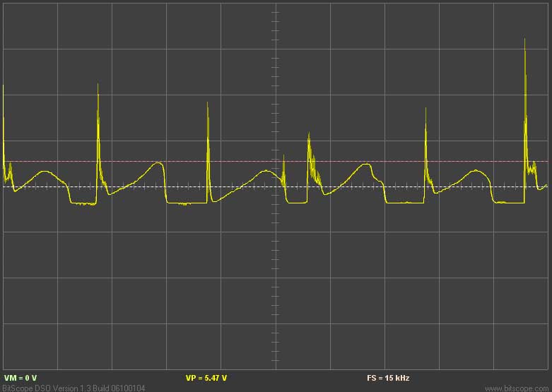Click the first flat low trough of waveform
The image size is (552, 392).
coord(83,203)
